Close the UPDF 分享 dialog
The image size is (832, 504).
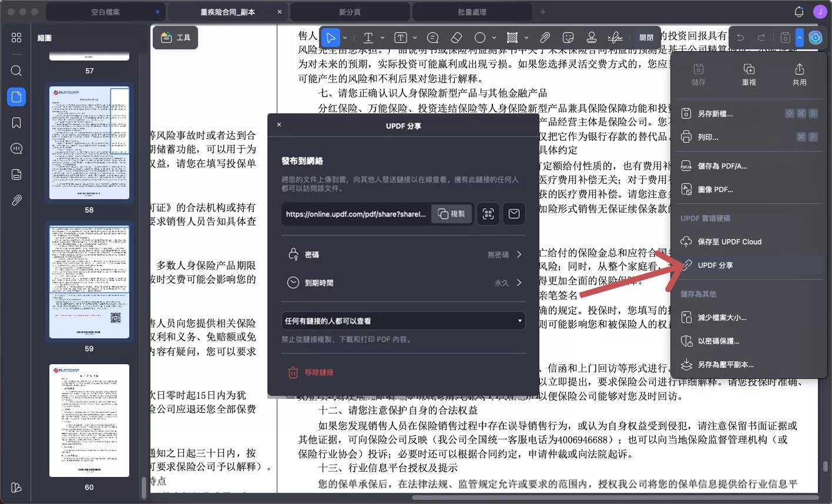click(x=279, y=125)
